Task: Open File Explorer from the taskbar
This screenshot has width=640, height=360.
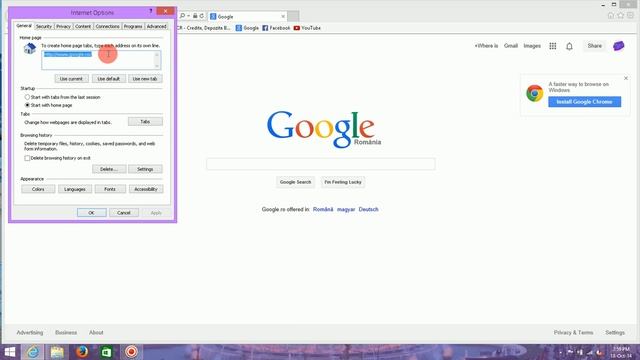Action: pos(57,352)
